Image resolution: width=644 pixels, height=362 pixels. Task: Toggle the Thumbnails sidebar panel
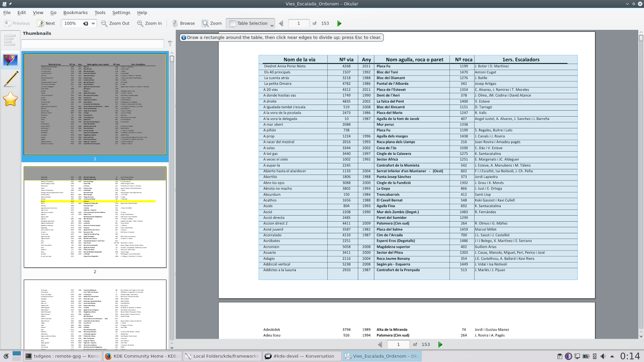(x=10, y=60)
